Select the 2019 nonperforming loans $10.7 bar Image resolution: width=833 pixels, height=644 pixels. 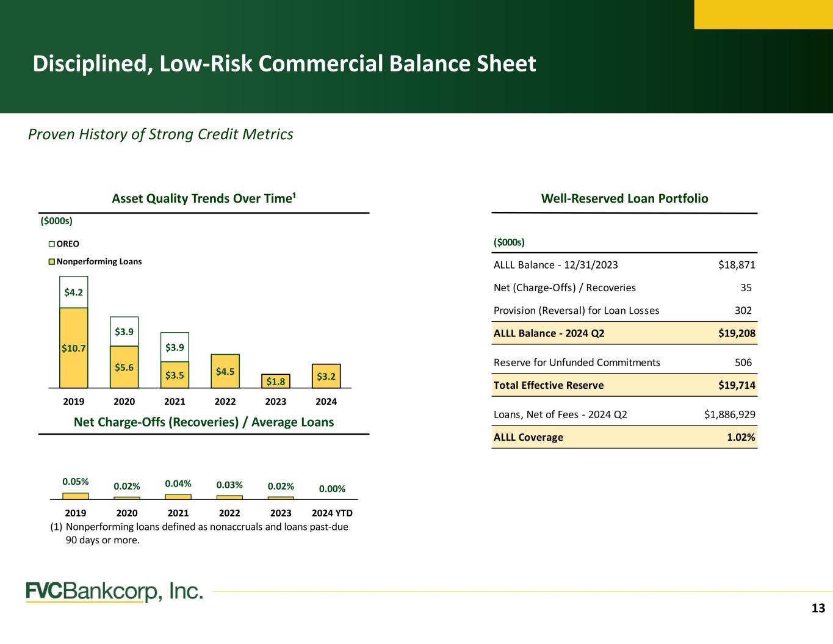[74, 348]
